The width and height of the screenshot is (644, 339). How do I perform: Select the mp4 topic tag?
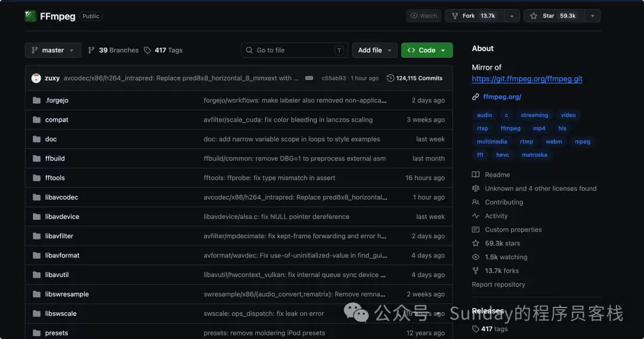tap(539, 128)
